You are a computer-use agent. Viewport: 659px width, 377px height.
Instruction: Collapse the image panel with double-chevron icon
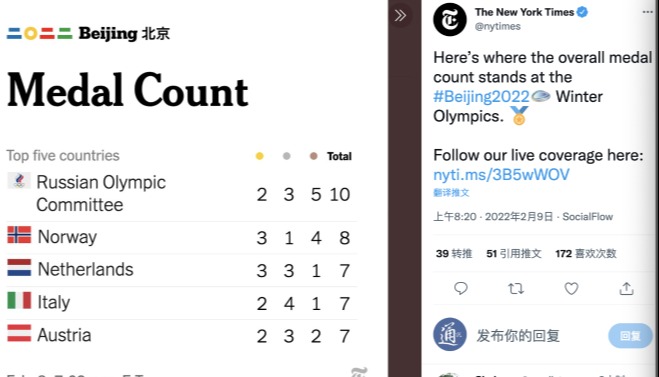tap(400, 16)
